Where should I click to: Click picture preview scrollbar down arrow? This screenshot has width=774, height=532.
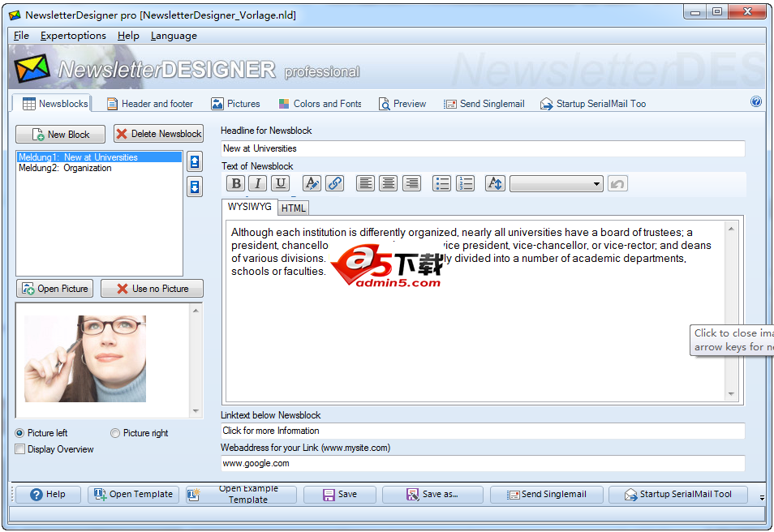(196, 410)
